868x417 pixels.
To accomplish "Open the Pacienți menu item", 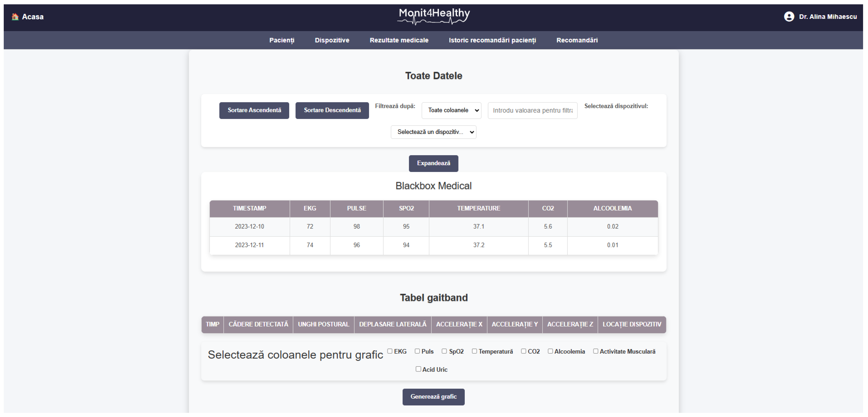I will coord(282,40).
